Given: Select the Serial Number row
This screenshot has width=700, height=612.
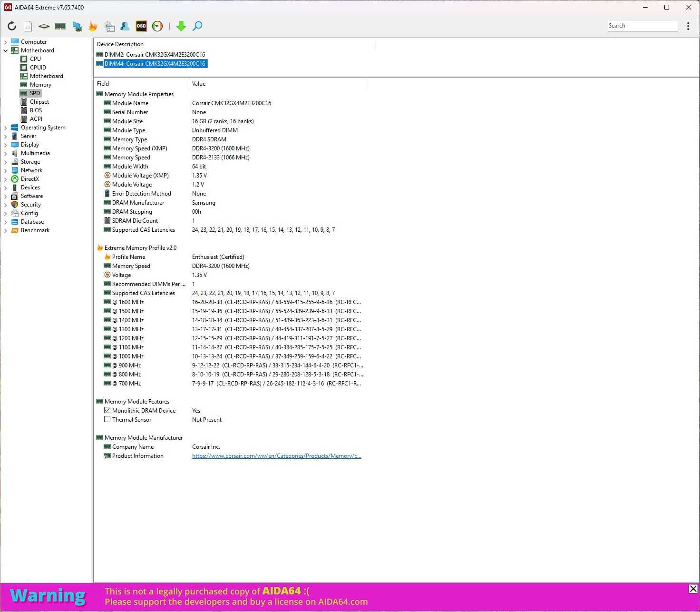Looking at the screenshot, I should tap(230, 112).
